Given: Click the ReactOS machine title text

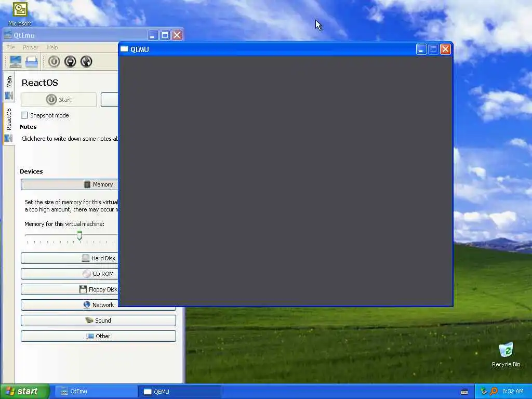Looking at the screenshot, I should (39, 83).
